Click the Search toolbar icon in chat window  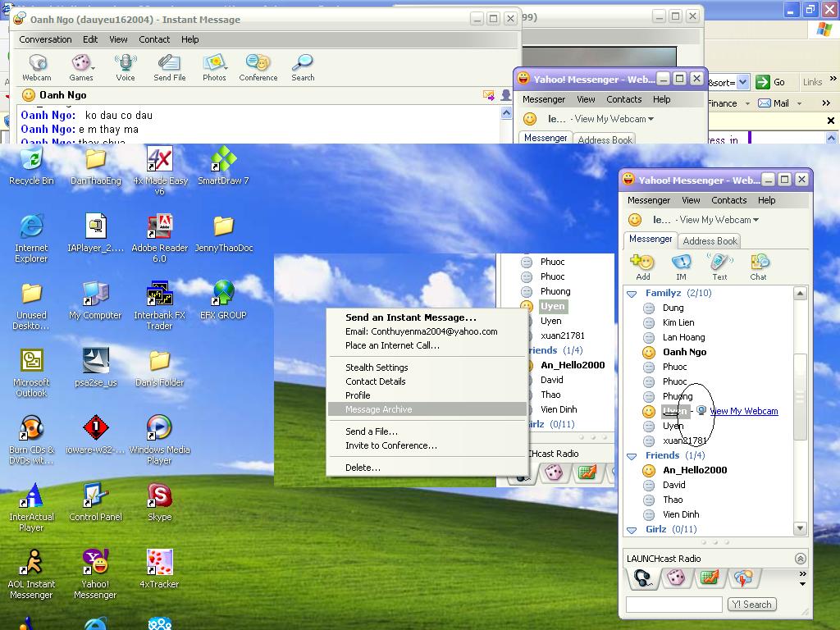tap(303, 67)
